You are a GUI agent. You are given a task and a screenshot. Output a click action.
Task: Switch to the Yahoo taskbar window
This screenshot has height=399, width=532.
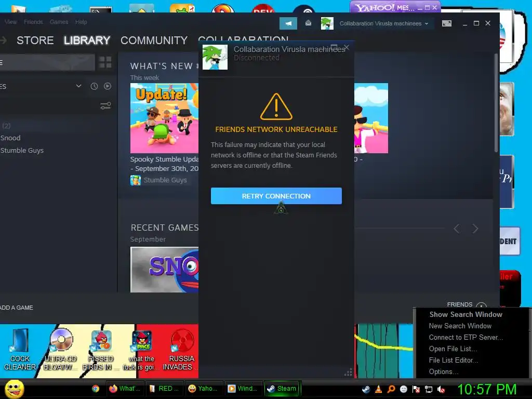203,389
